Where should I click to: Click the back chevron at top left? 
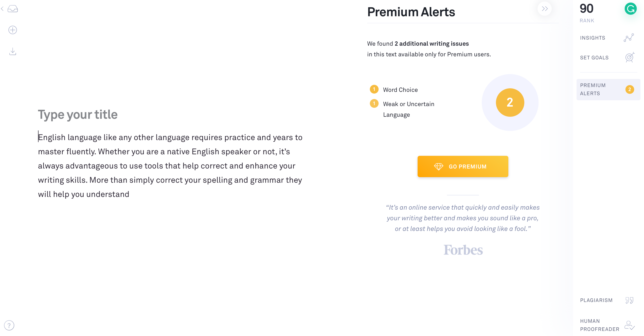pos(2,9)
